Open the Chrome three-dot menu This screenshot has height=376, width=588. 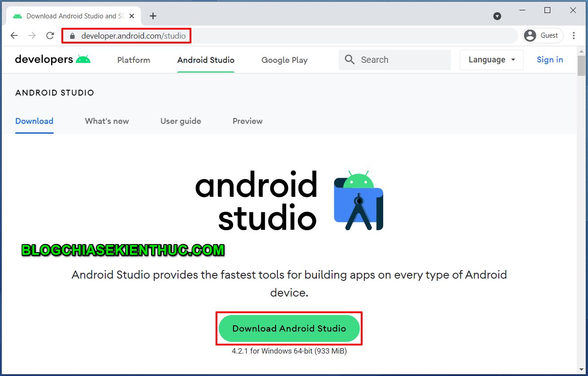[x=574, y=35]
